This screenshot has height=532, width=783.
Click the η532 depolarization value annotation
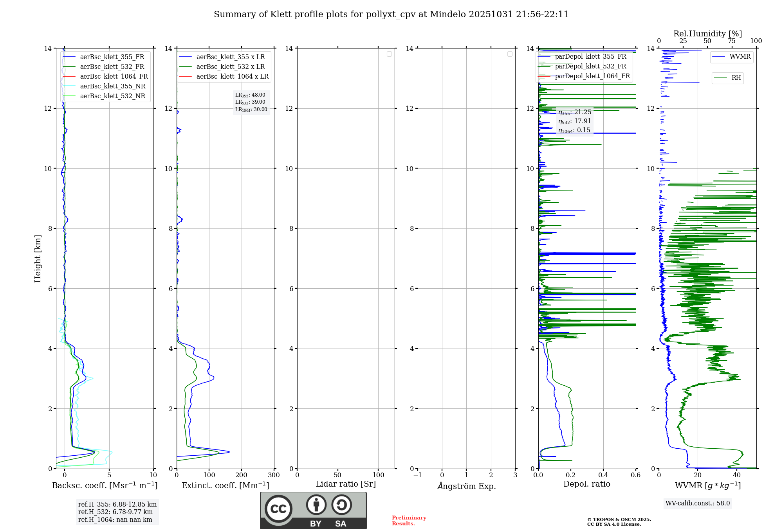tap(574, 121)
